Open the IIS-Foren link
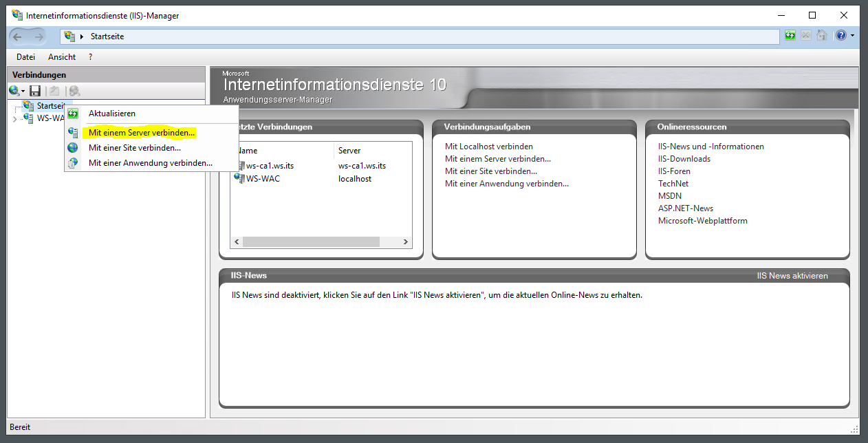This screenshot has width=868, height=443. click(x=675, y=171)
